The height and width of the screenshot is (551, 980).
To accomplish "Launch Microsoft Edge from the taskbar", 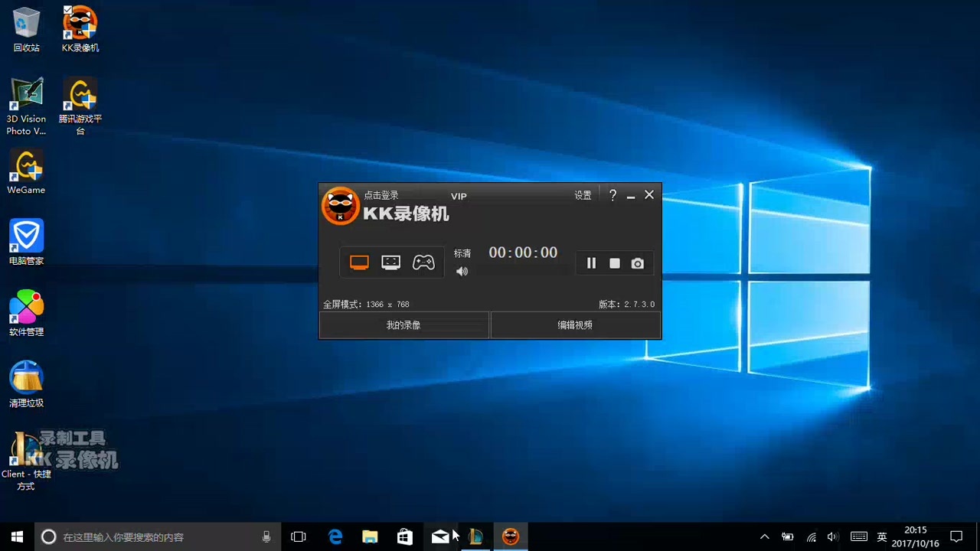I will (335, 536).
